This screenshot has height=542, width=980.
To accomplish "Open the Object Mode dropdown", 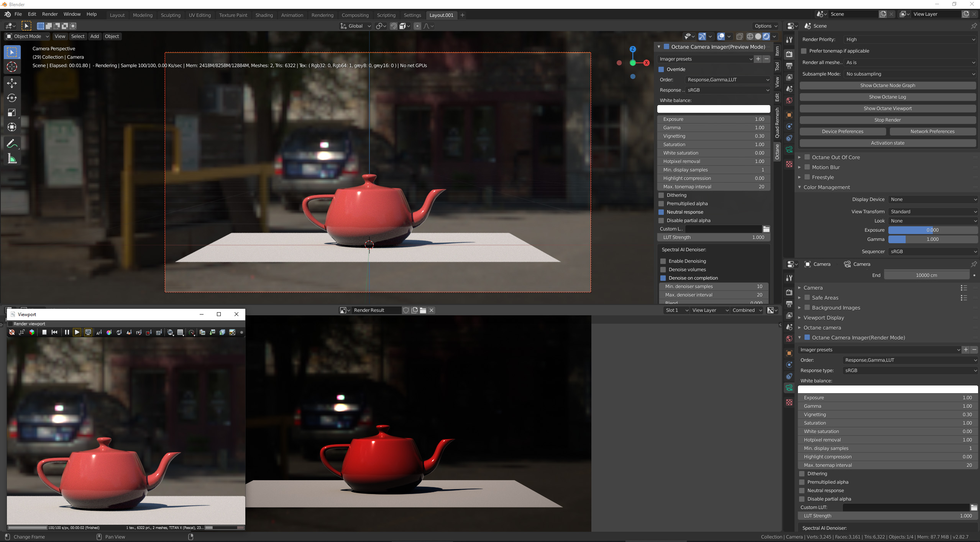I will pyautogui.click(x=27, y=36).
